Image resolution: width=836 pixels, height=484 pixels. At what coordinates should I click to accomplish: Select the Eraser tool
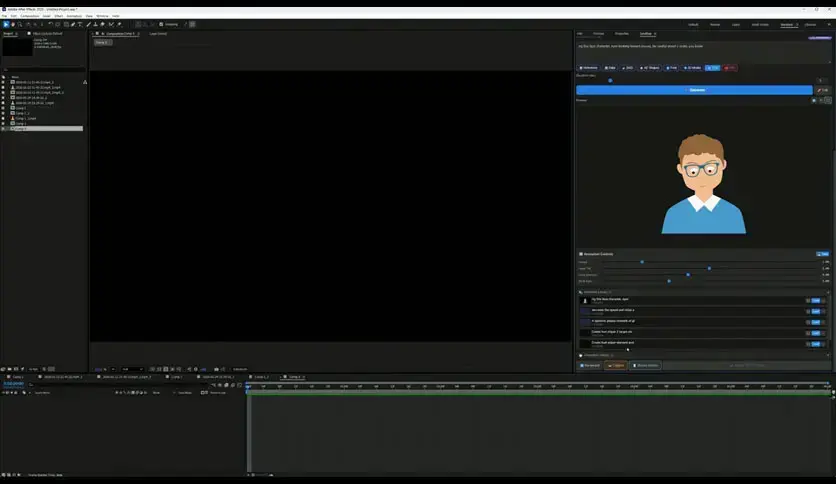(x=102, y=24)
